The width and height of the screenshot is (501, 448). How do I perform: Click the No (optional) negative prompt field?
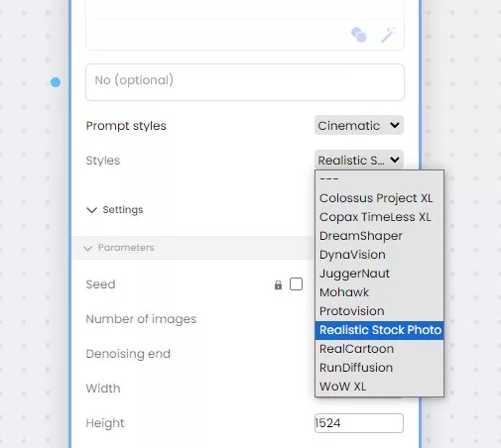[245, 82]
